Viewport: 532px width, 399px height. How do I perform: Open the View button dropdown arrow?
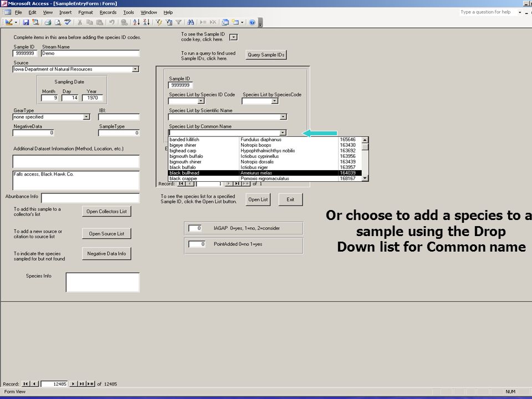point(16,22)
